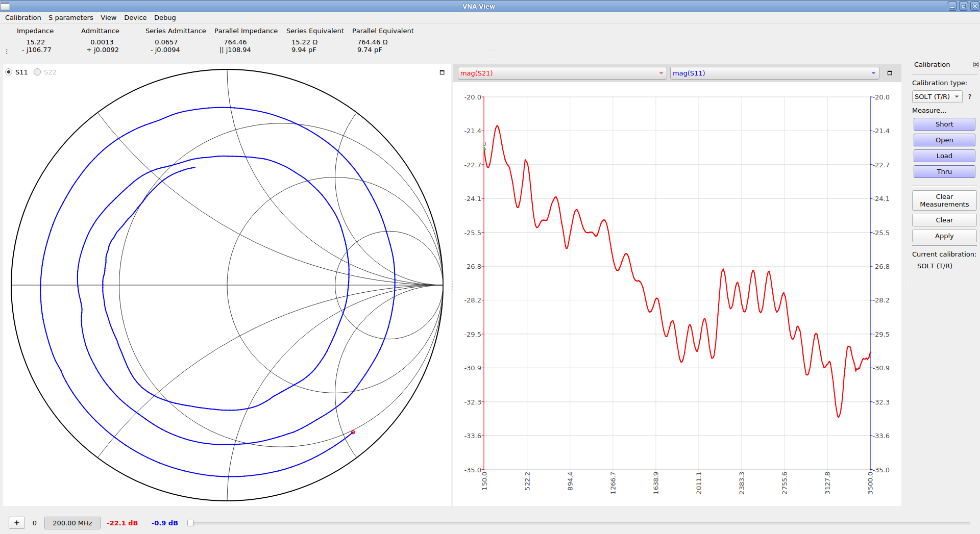Click the Parallel Equivalent 764.46 Ω value

coord(373,42)
